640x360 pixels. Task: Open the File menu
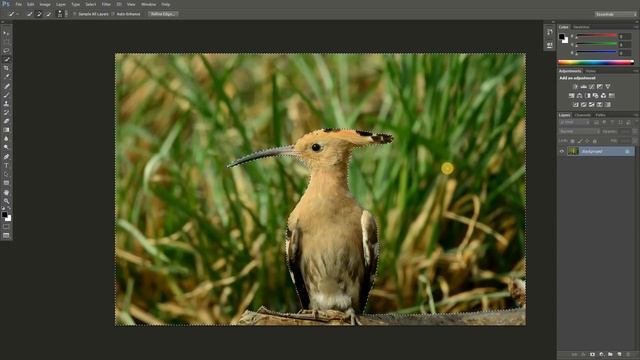pyautogui.click(x=18, y=4)
